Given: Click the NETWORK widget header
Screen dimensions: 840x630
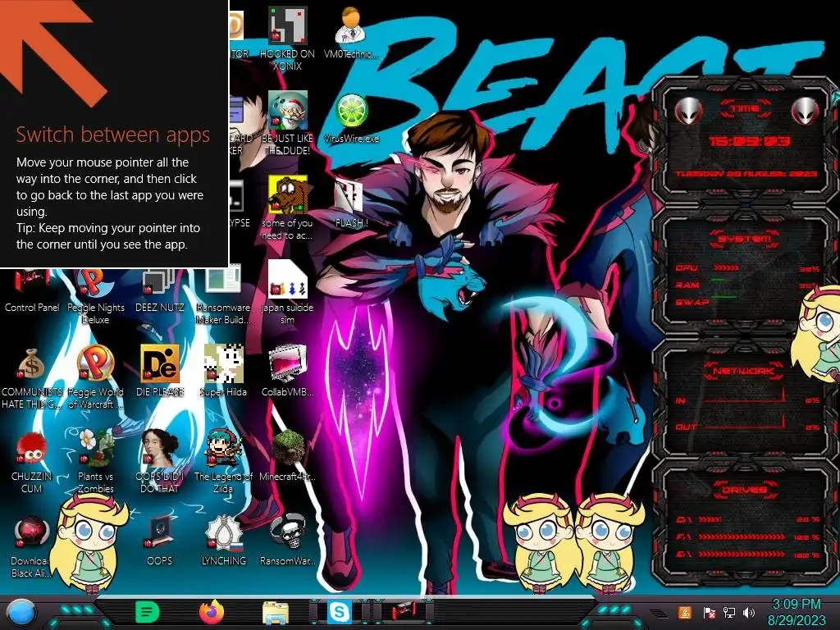Looking at the screenshot, I should 743,370.
